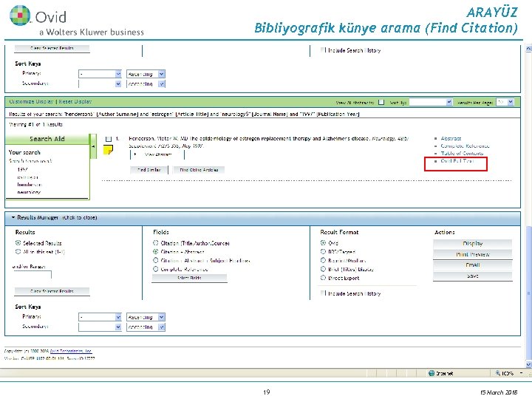Viewport: 532px width, 399px height.
Task: Select Reprint/Medlars result format
Action: click(323, 260)
